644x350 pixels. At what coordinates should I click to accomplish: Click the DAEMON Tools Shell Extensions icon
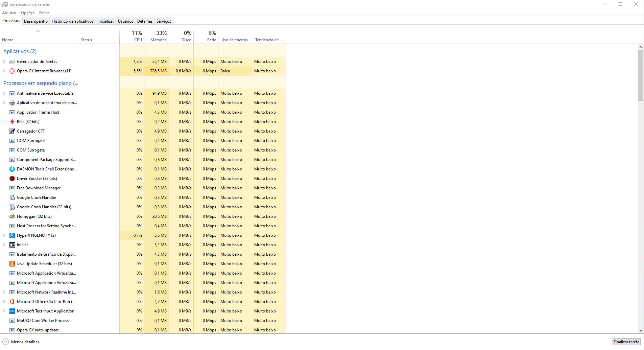pos(12,169)
